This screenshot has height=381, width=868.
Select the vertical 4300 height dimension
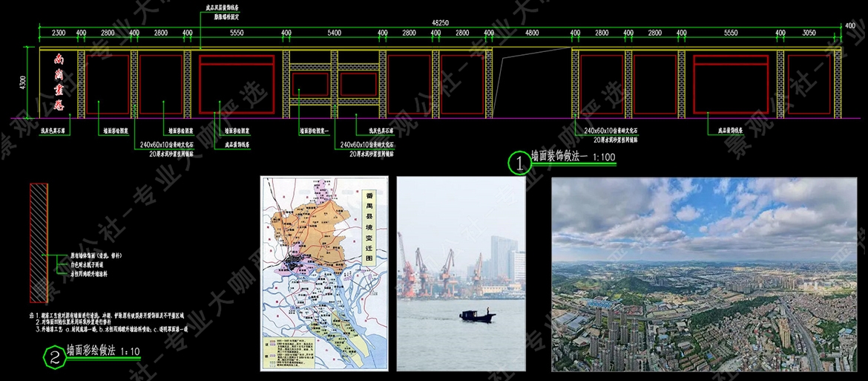[23, 82]
